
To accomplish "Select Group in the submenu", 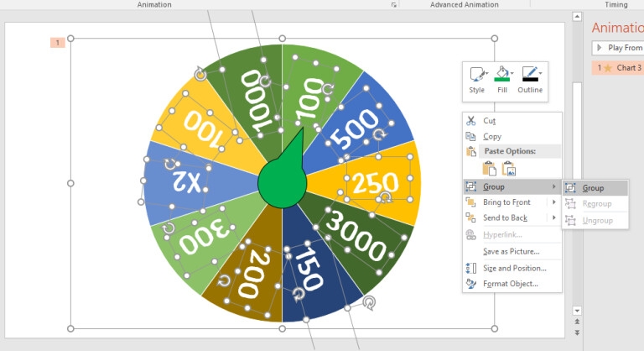I will point(595,188).
